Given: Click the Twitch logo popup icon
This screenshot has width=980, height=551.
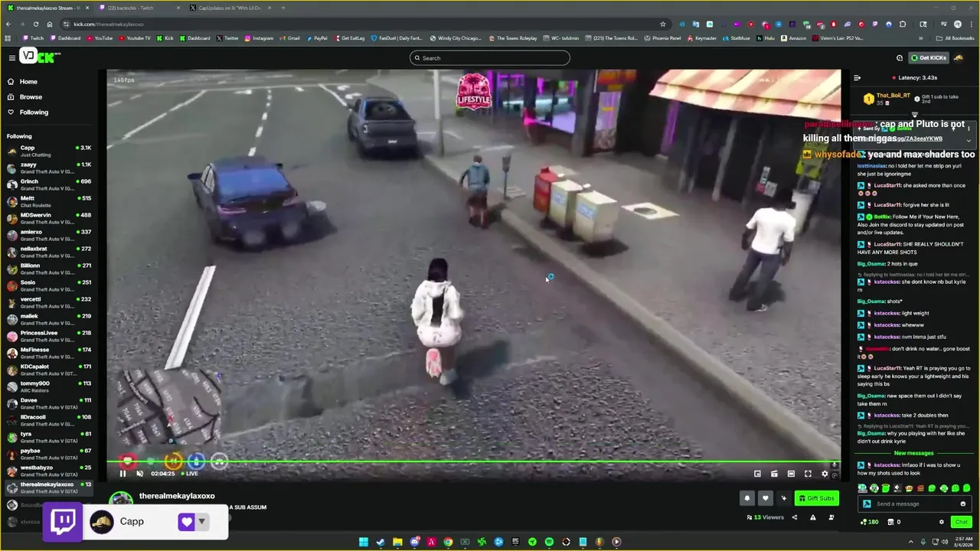Looking at the screenshot, I should (x=63, y=522).
